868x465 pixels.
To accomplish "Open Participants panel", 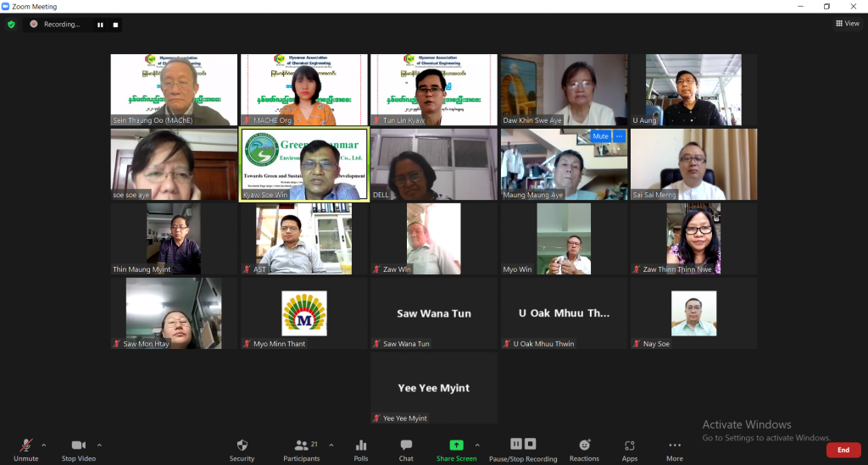I will tap(302, 450).
